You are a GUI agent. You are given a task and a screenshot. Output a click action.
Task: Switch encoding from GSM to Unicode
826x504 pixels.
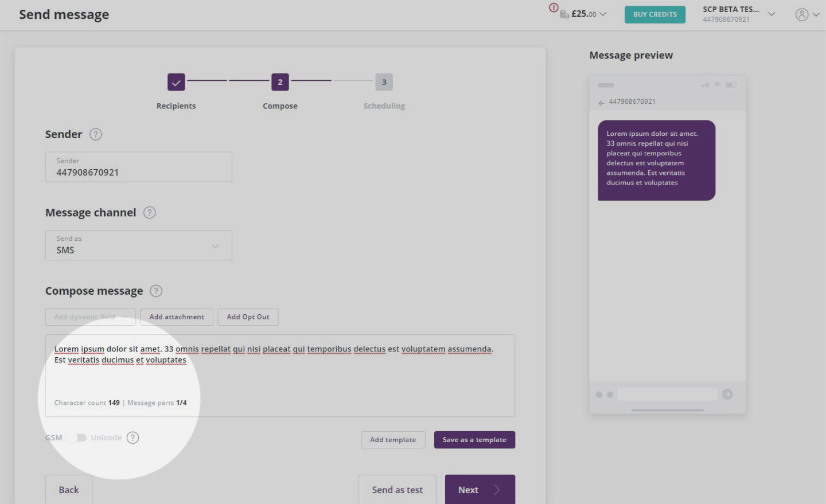(x=77, y=437)
